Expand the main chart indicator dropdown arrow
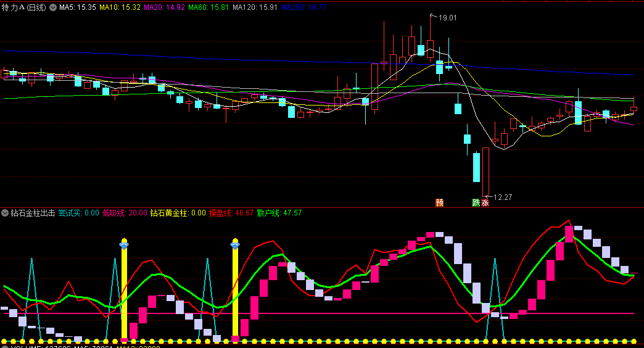 click(53, 7)
